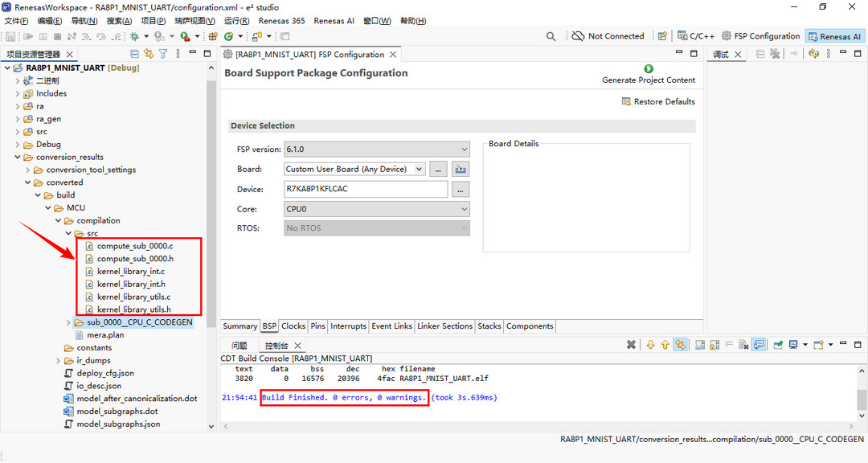Switch to the Linker Sections tab
The width and height of the screenshot is (868, 463).
(x=445, y=326)
